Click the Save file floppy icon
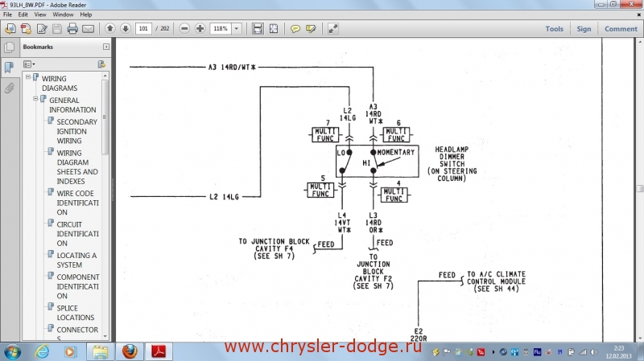644x361 pixels. click(x=57, y=29)
